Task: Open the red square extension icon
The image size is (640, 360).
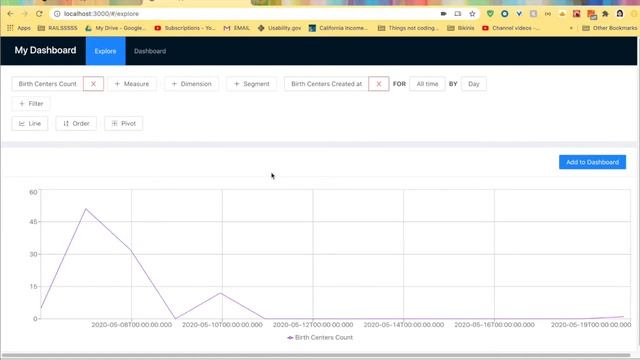Action: [x=576, y=13]
